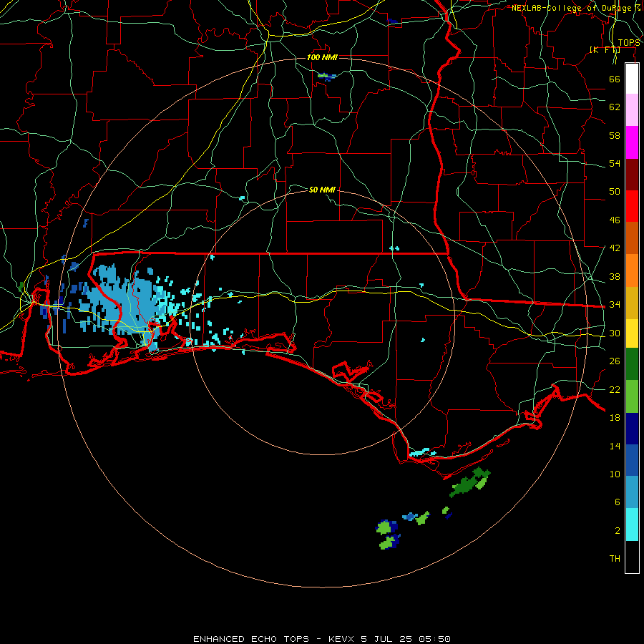Click the cyan 6 kft legend swatch

click(x=632, y=525)
